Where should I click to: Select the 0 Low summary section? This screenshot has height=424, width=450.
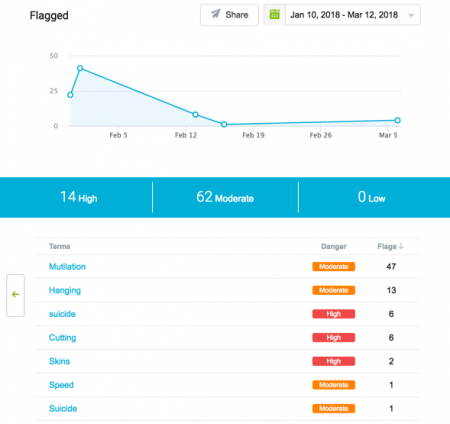374,197
